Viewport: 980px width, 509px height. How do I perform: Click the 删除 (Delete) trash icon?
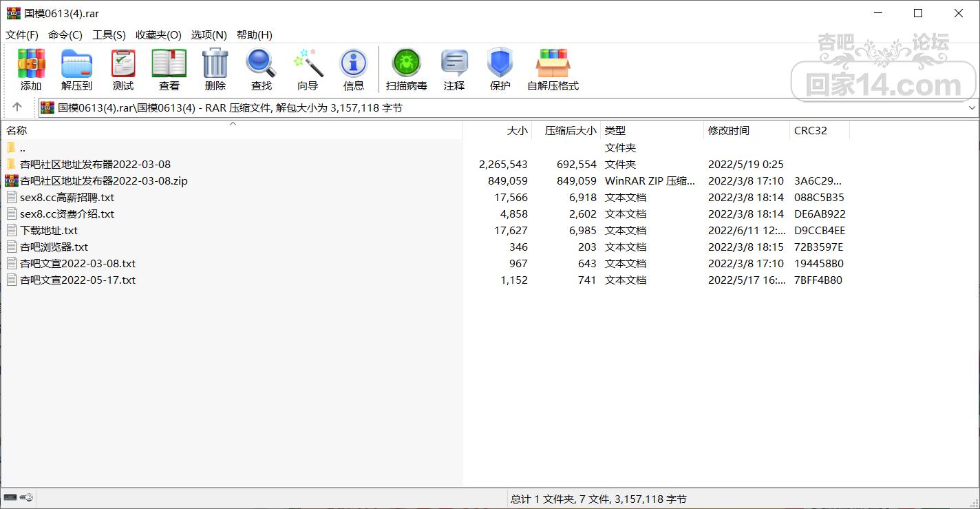click(x=215, y=63)
